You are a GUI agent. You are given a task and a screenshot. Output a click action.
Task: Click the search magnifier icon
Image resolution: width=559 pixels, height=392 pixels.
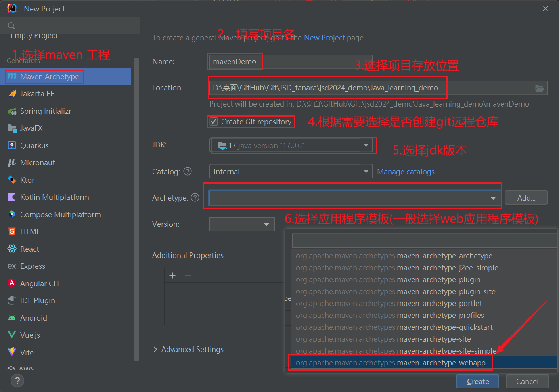[x=11, y=26]
